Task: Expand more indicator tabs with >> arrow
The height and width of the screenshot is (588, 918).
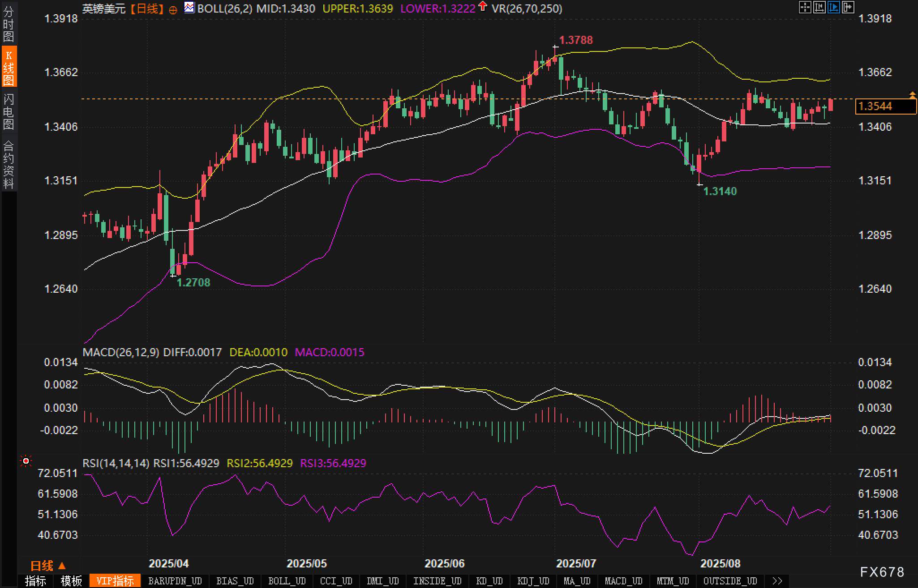Action: (x=777, y=581)
